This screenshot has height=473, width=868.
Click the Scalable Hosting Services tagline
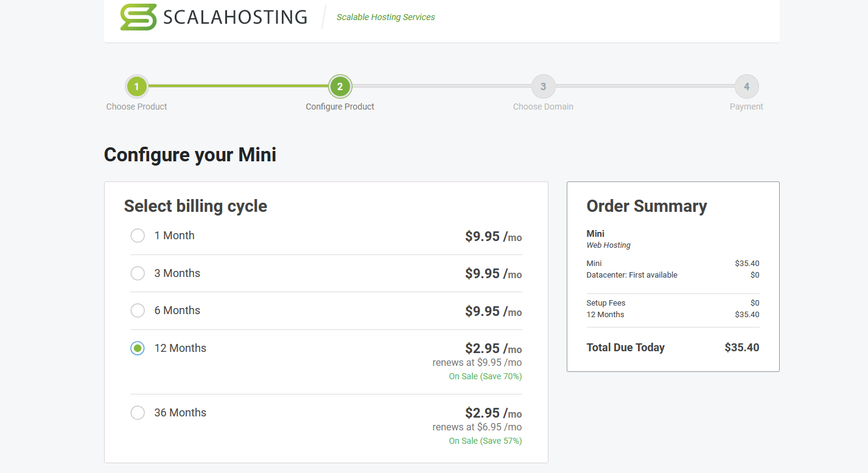(385, 17)
